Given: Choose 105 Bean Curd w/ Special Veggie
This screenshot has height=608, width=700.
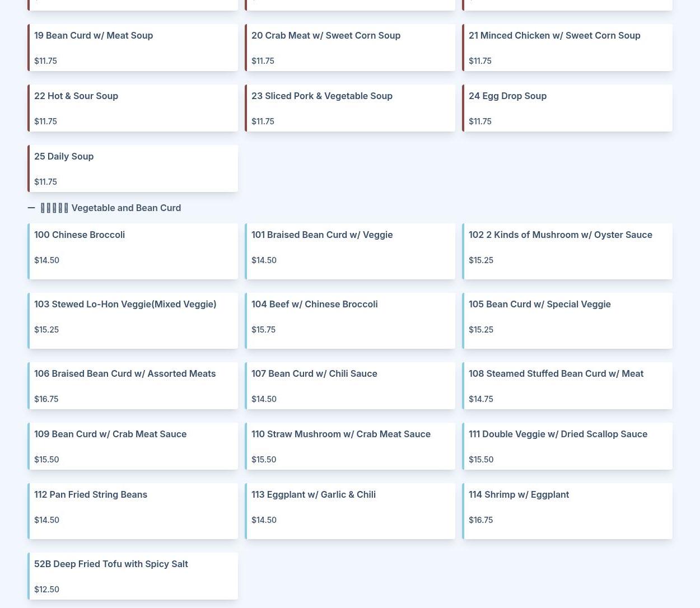Looking at the screenshot, I should (567, 321).
